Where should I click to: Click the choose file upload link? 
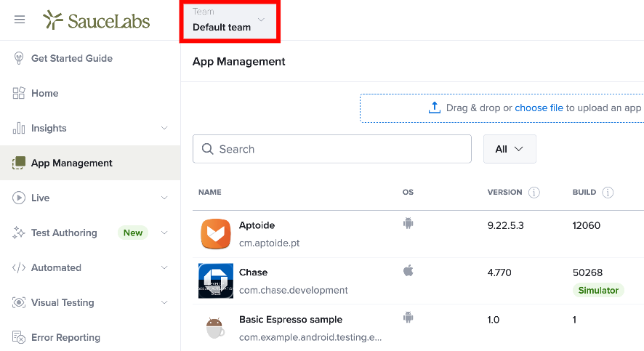[x=539, y=108]
